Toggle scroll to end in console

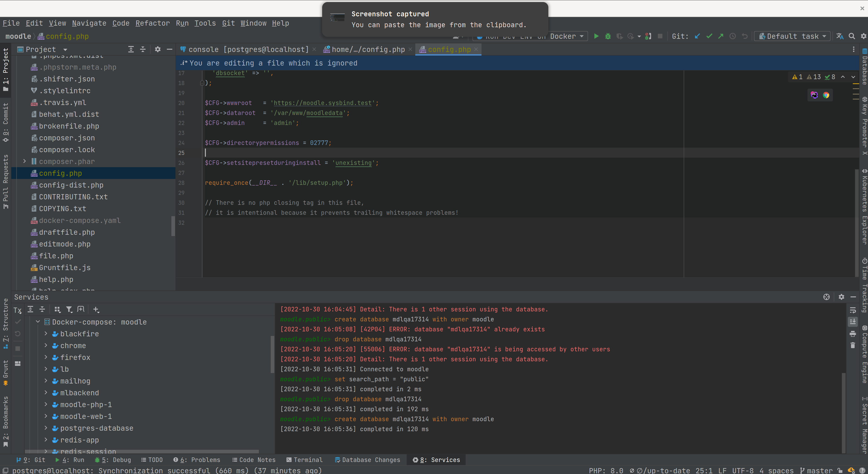pyautogui.click(x=853, y=322)
